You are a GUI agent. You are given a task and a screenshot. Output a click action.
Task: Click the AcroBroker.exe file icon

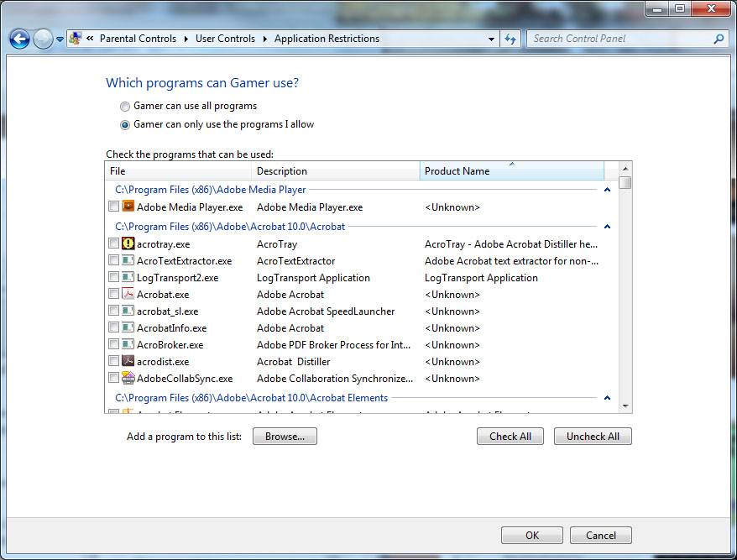coord(128,344)
